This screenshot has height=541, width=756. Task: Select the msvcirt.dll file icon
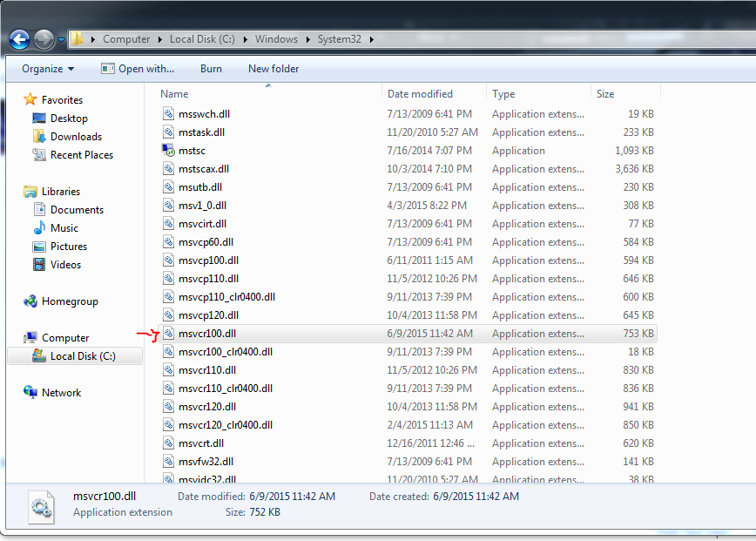(168, 224)
